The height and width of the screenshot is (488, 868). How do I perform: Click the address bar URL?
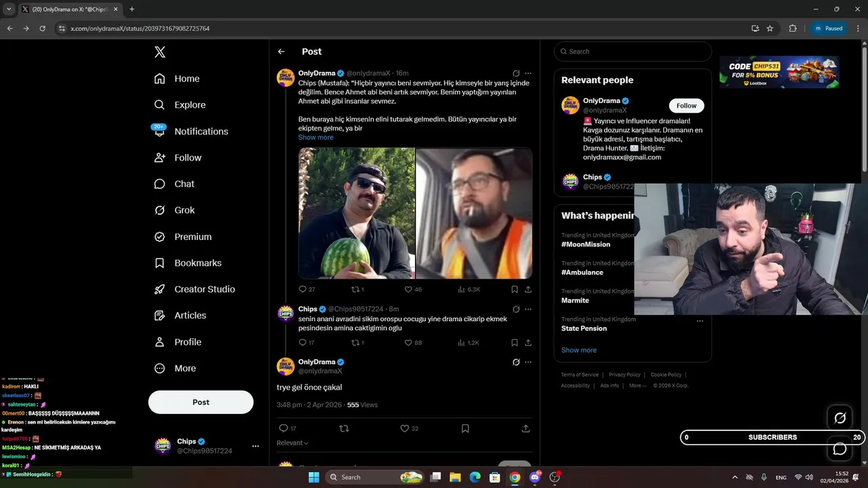pyautogui.click(x=140, y=28)
